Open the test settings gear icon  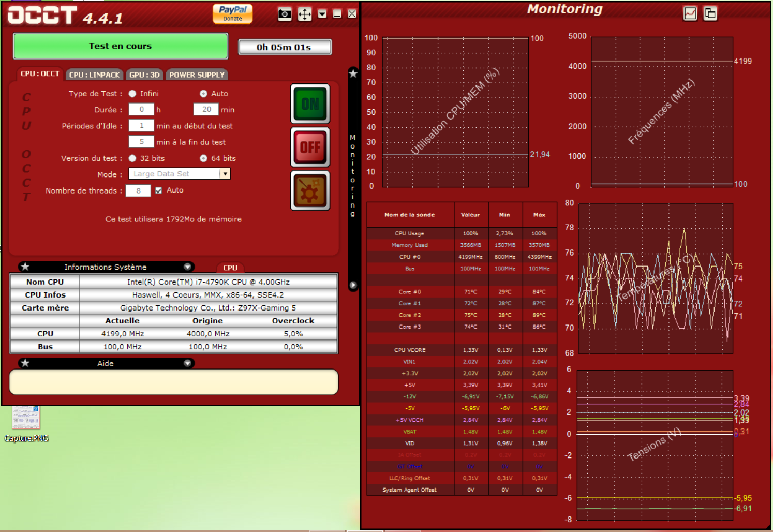[310, 191]
